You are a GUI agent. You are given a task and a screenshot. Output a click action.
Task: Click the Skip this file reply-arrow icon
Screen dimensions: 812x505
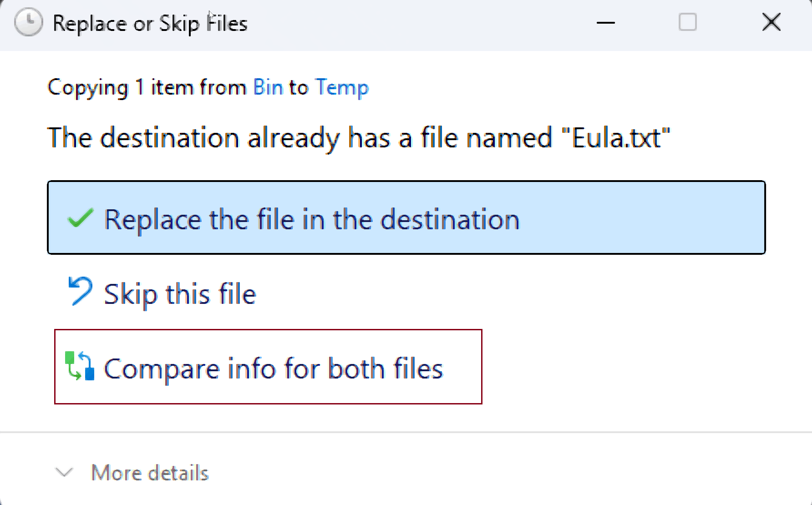click(x=80, y=292)
